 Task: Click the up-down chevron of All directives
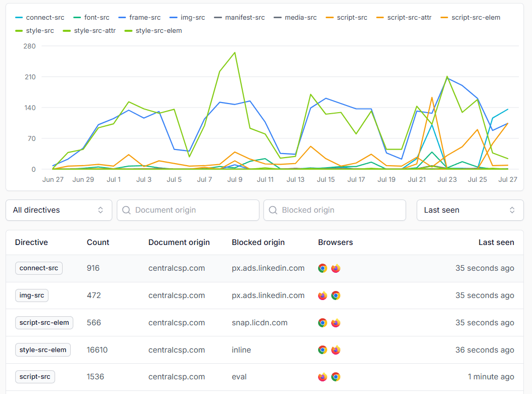(101, 210)
